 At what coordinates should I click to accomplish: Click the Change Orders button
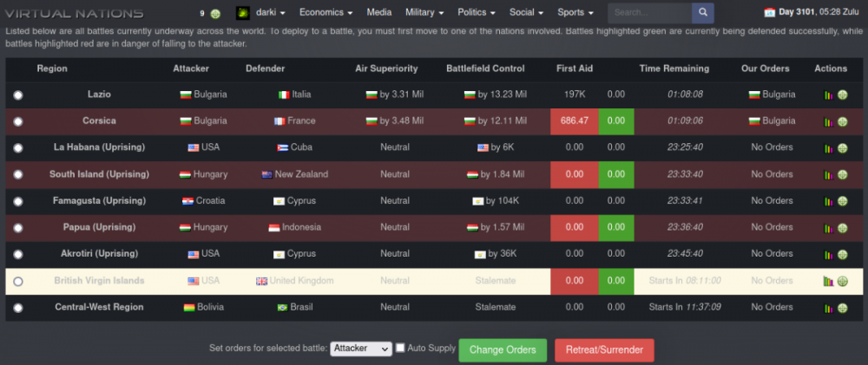click(503, 350)
